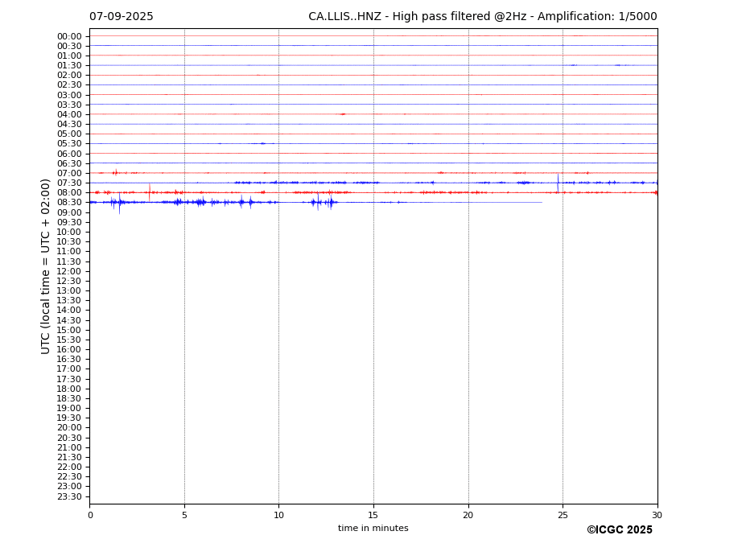Image resolution: width=746 pixels, height=560 pixels.
Task: Click the 'time in minutes' axis title
Action: 373,528
